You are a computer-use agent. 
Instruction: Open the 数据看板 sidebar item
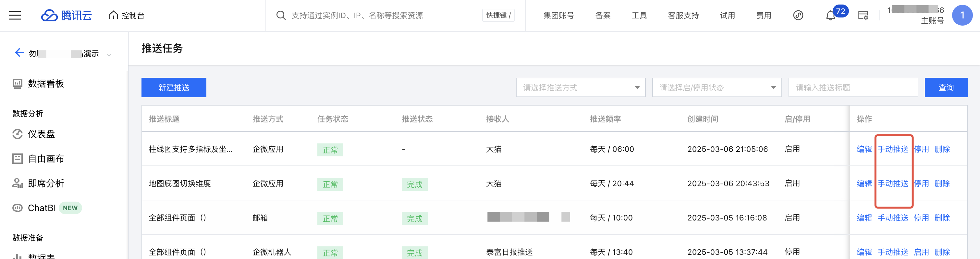(46, 84)
